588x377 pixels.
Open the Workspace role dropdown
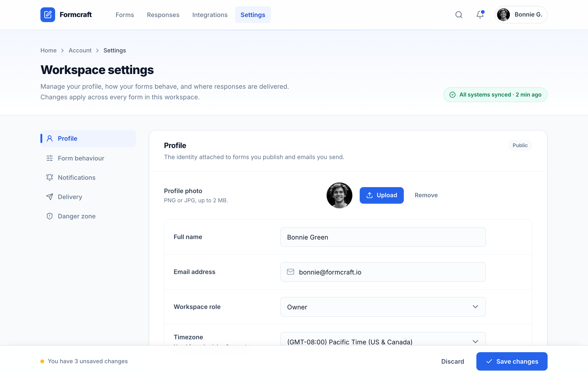[383, 307]
